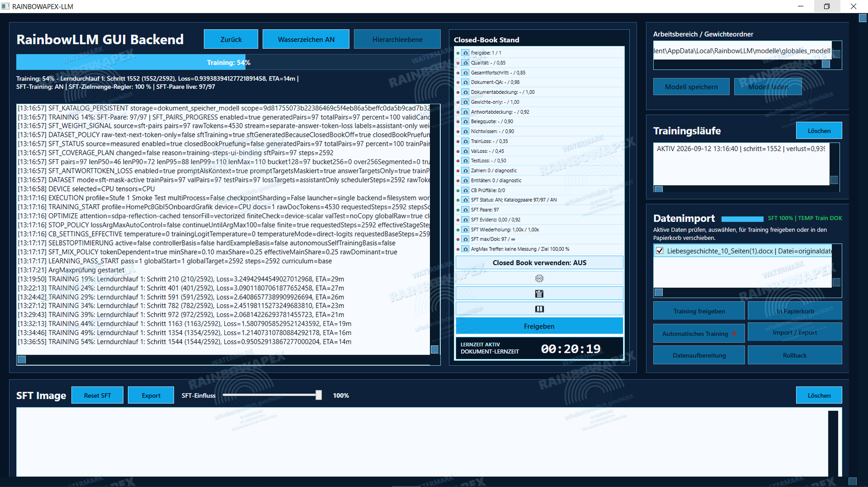Click the icon next to SFT Paare: 97
This screenshot has height=487, width=868.
465,210
